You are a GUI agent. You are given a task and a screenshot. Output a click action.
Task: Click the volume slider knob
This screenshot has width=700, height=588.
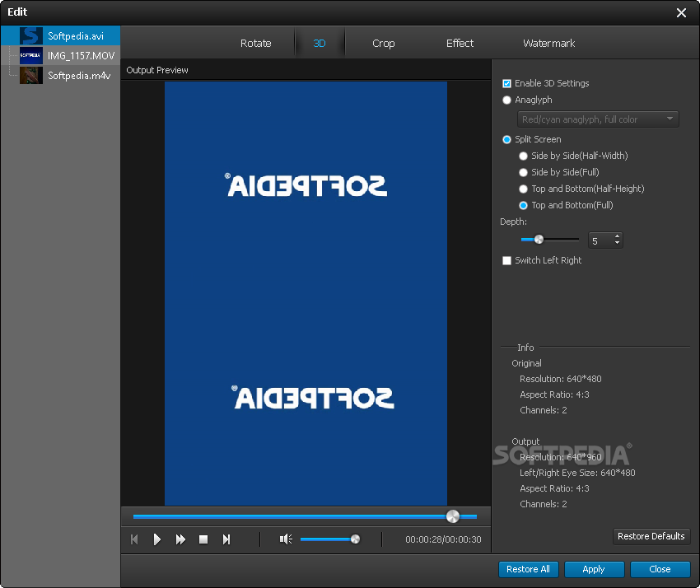[x=356, y=539]
